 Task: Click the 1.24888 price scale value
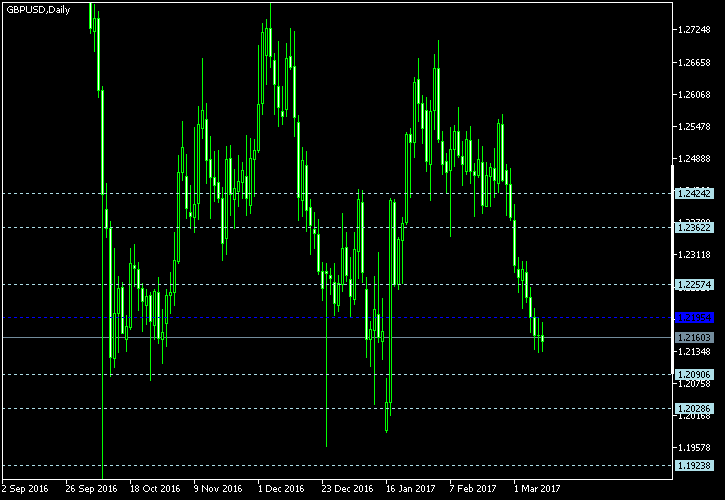pyautogui.click(x=694, y=159)
